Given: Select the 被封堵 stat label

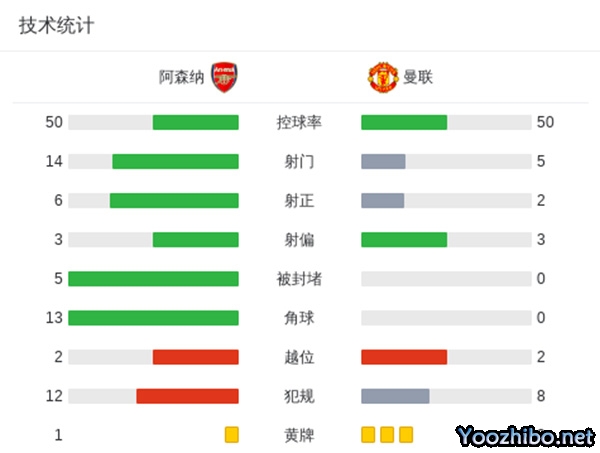Looking at the screenshot, I should coord(299,279).
